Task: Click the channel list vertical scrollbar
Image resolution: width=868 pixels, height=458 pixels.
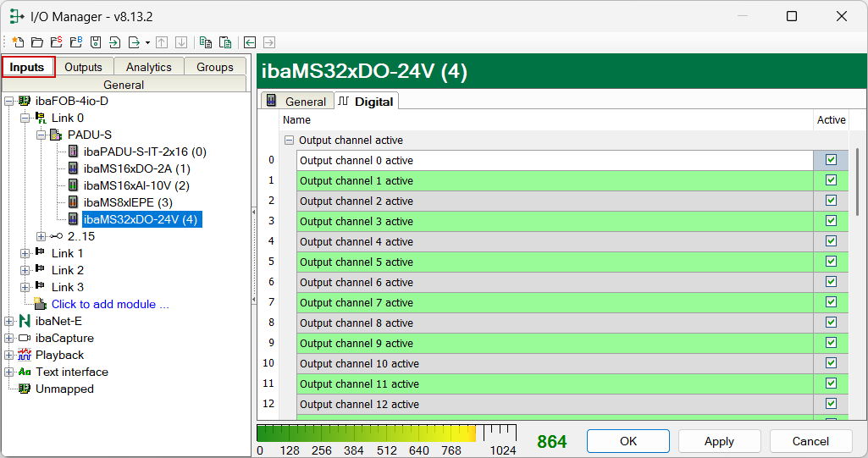Action: (x=859, y=279)
